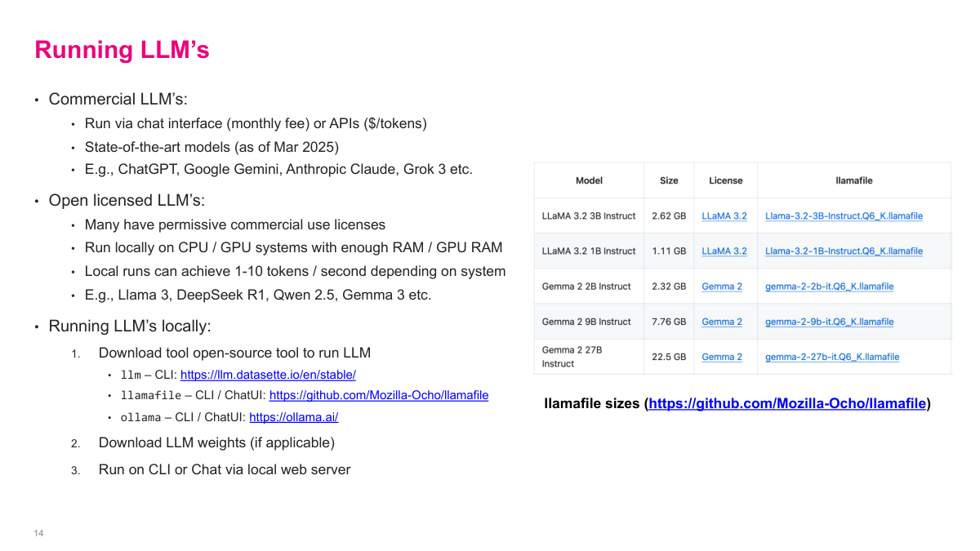Viewport: 980px width, 551px height.
Task: Select the 22.5 GB size cell
Action: click(x=668, y=357)
